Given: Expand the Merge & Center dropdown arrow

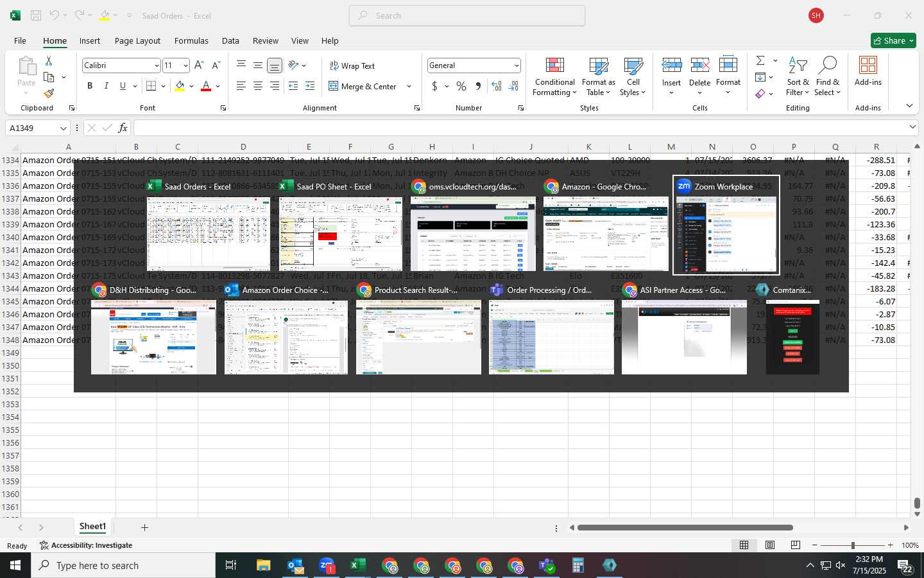Looking at the screenshot, I should (409, 86).
